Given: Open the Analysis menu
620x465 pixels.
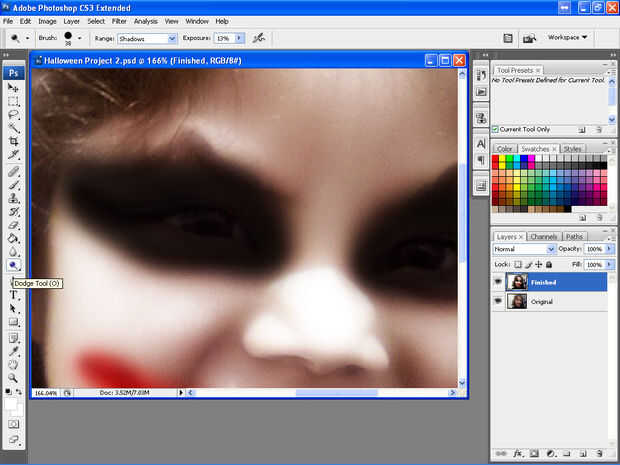Looking at the screenshot, I should point(146,21).
